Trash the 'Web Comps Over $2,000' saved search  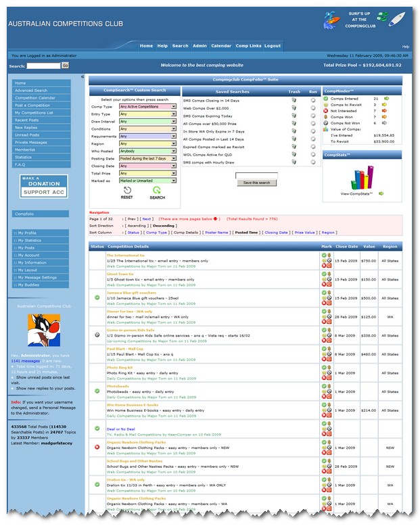click(x=294, y=107)
